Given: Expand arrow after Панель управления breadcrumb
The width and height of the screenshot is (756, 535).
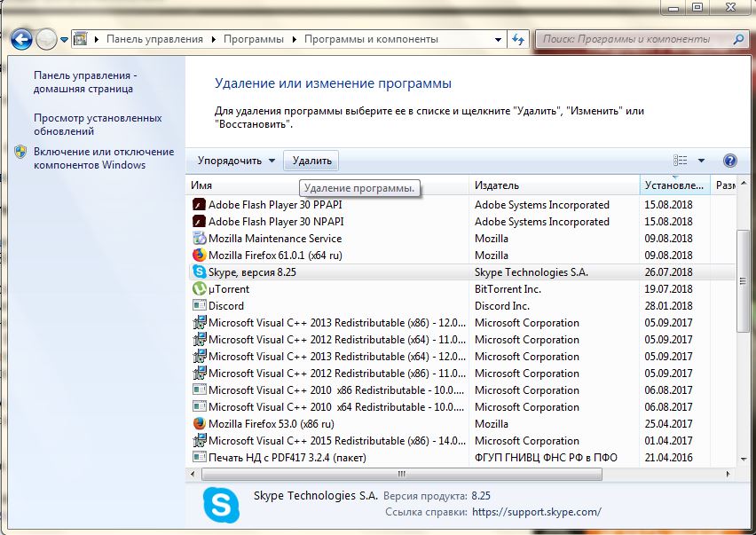Looking at the screenshot, I should (213, 40).
